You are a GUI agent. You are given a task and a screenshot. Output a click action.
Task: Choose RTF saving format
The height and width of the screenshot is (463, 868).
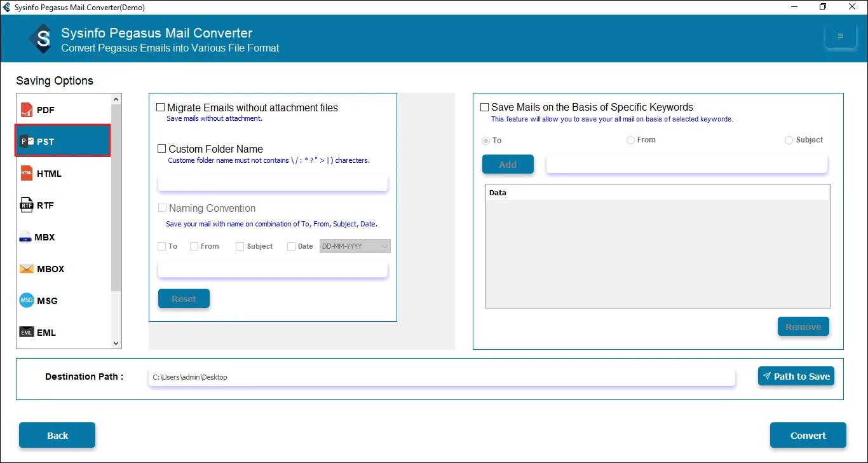[64, 205]
